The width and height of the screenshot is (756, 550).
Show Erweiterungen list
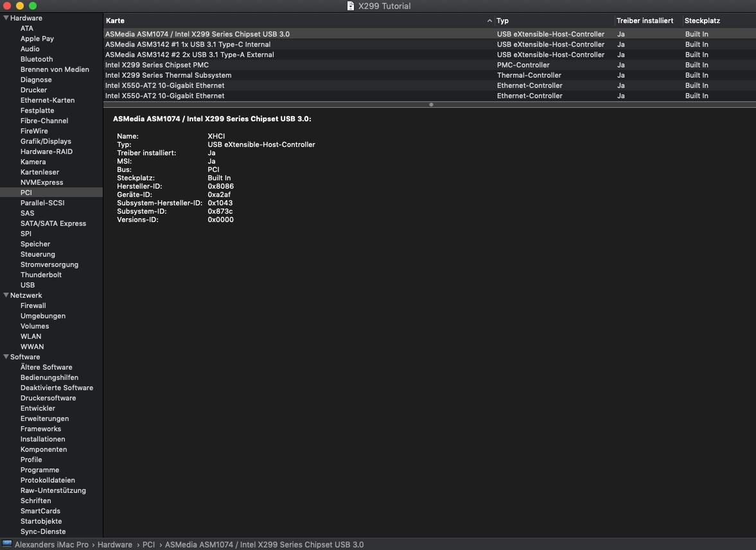pyautogui.click(x=44, y=418)
